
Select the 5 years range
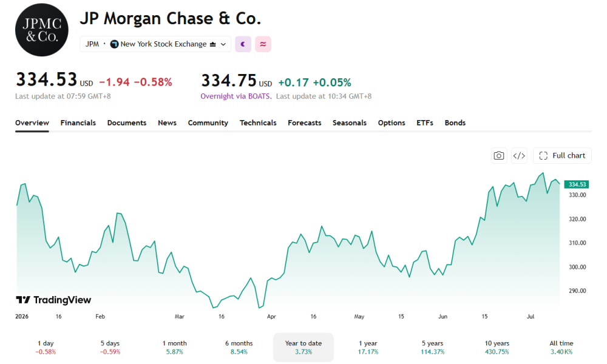[432, 348]
